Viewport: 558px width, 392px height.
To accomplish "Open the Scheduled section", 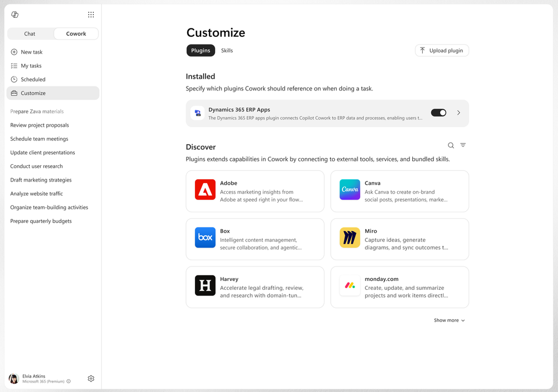I will pos(53,79).
